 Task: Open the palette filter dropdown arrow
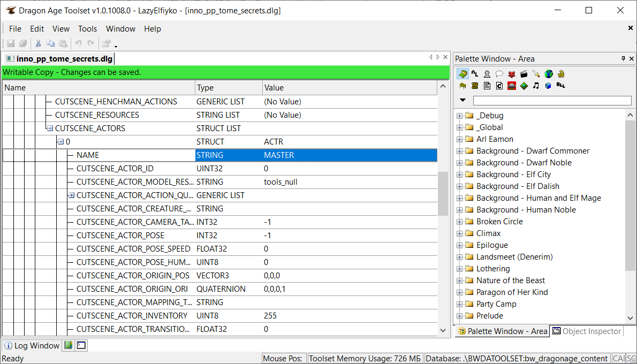[463, 100]
